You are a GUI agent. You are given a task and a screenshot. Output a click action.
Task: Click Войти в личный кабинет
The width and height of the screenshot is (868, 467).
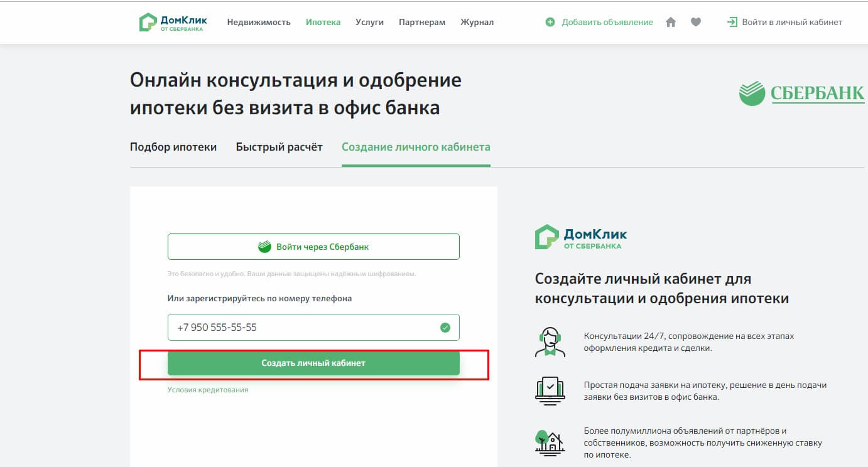[x=792, y=22]
